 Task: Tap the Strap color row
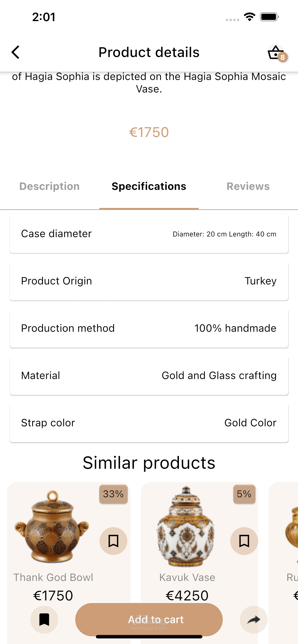[149, 423]
